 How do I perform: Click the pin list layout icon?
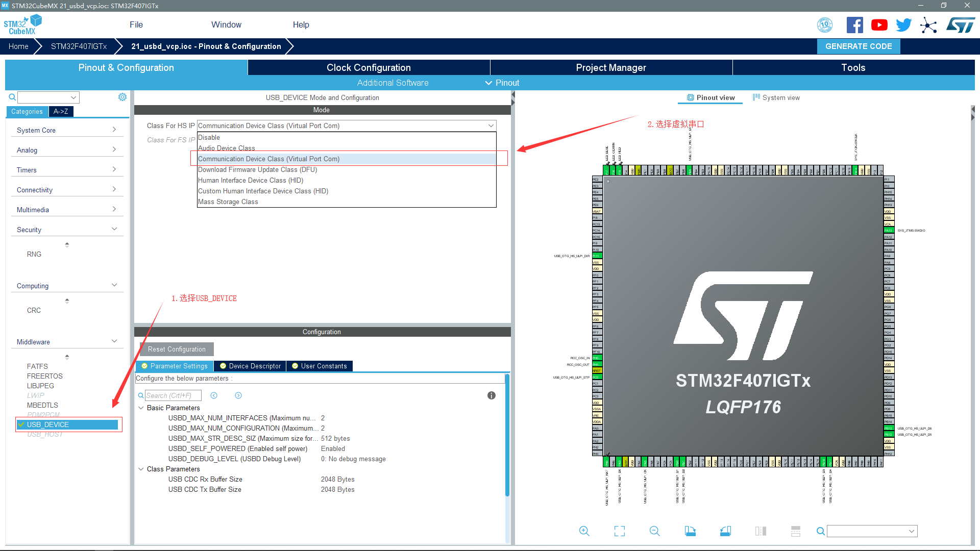(796, 531)
